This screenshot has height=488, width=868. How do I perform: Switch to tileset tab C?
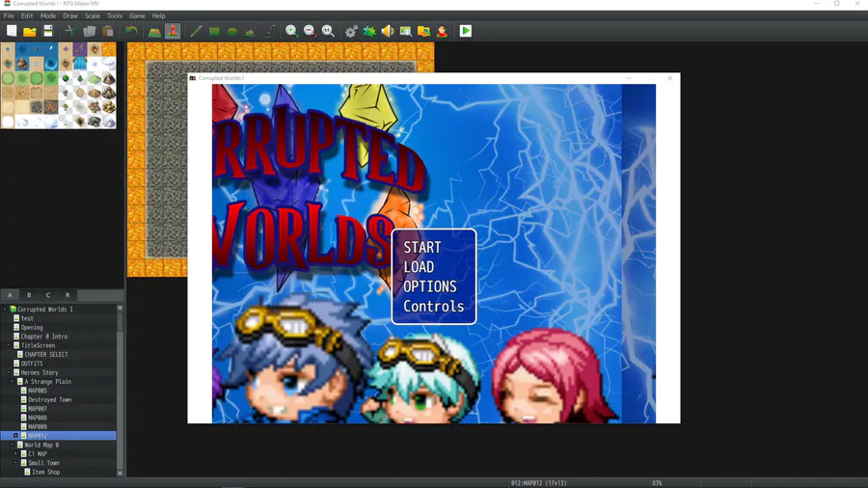(48, 295)
